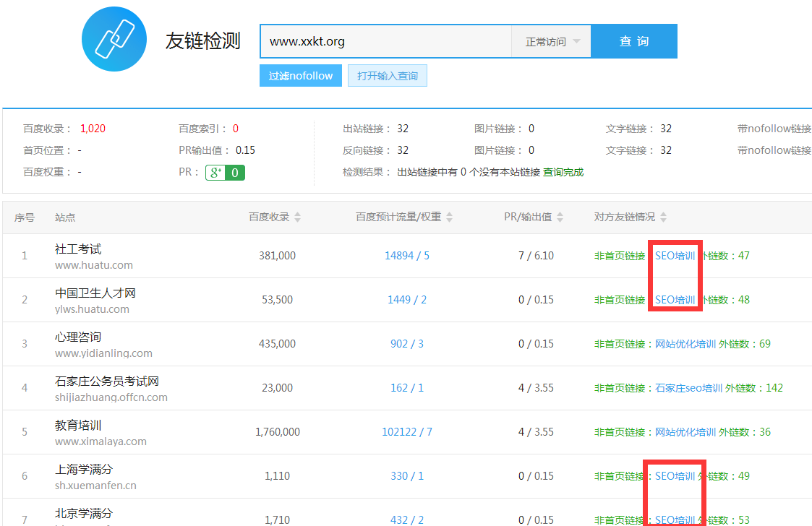The width and height of the screenshot is (812, 526).
Task: Open the www.huatu.com link
Action: click(x=94, y=265)
